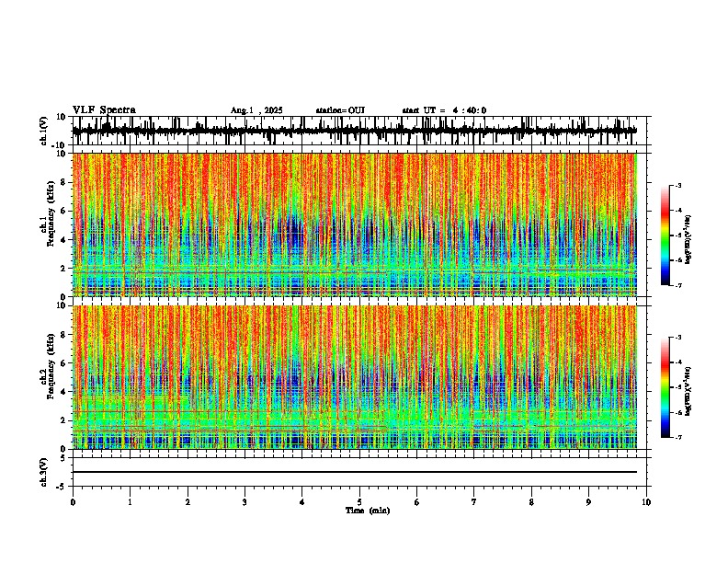Viewport: 728px width, 563px height.
Task: Click the time axis tick label 2
Action: point(188,502)
